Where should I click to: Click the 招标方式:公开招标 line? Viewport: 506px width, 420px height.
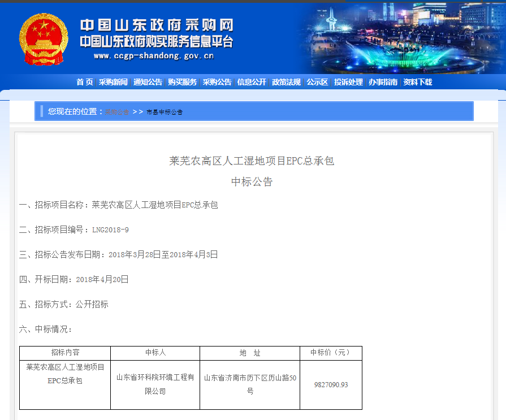click(63, 304)
